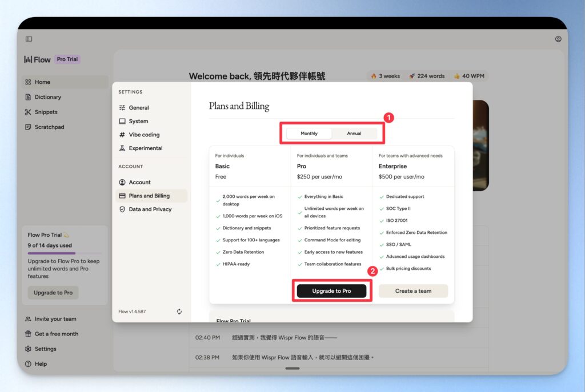
Task: Select the Snippets scissors icon
Action: 28,112
